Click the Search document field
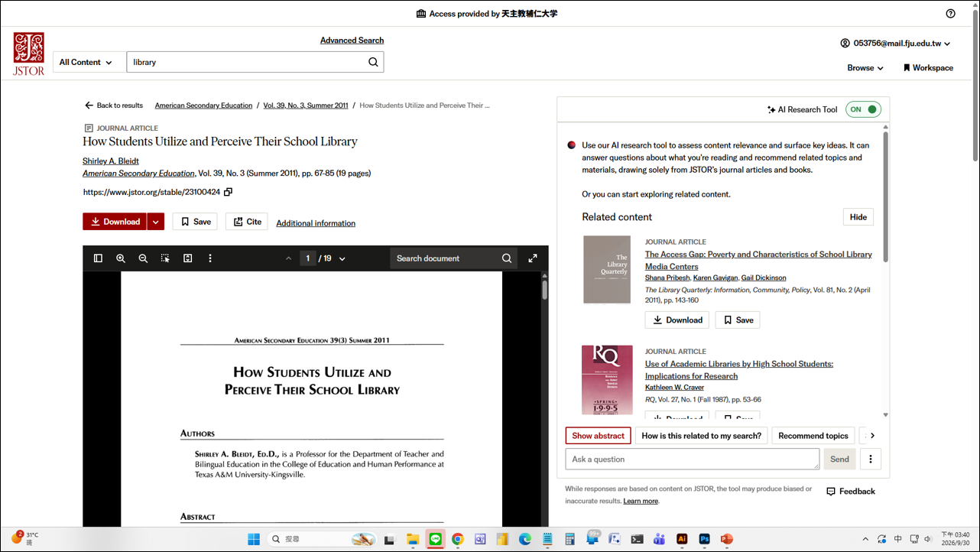Viewport: 980px width, 552px height. click(445, 258)
